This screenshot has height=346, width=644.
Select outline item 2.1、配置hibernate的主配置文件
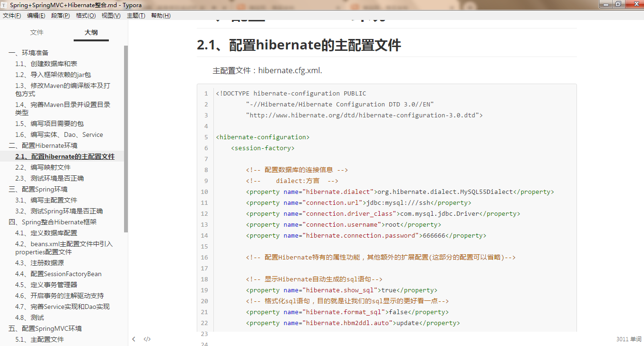pos(65,156)
